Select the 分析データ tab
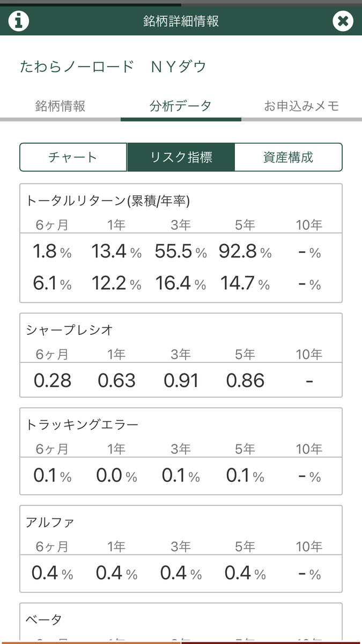This screenshot has width=362, height=644. [181, 106]
